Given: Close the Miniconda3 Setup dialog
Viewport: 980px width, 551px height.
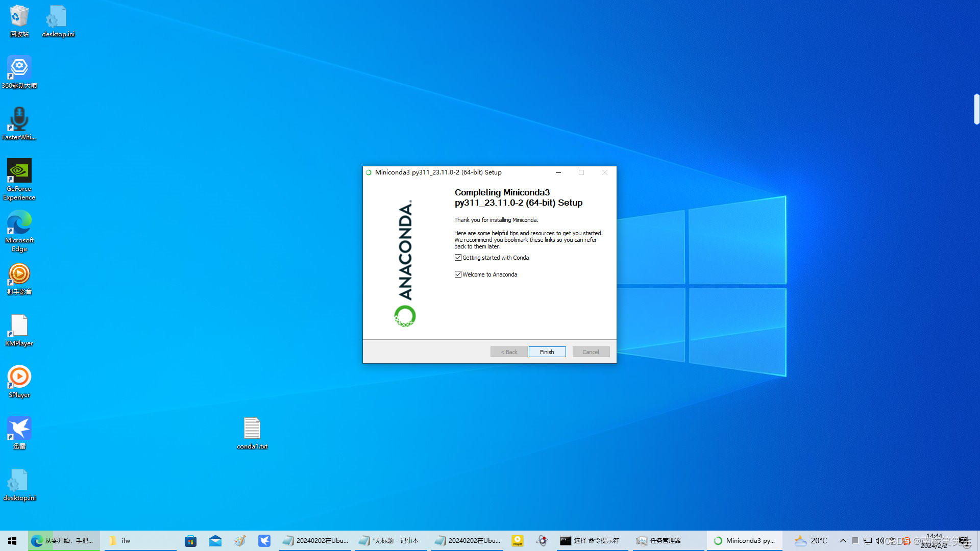Looking at the screenshot, I should (605, 172).
